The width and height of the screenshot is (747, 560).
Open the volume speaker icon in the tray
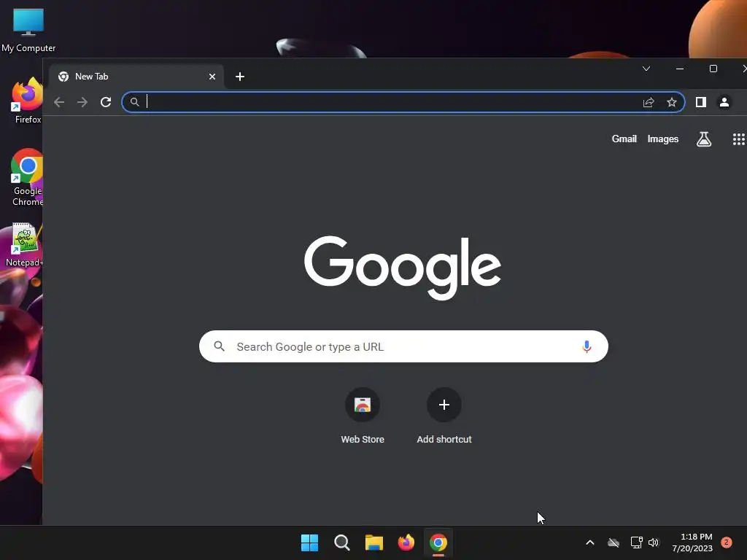(654, 542)
